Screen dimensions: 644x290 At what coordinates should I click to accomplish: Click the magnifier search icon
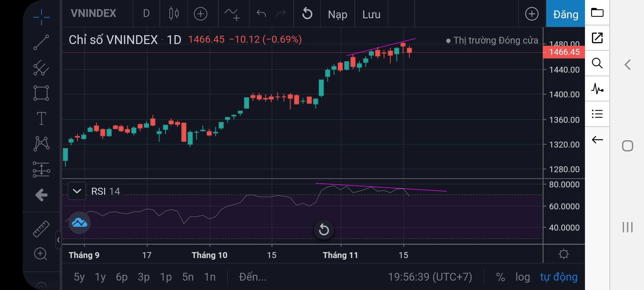(597, 63)
